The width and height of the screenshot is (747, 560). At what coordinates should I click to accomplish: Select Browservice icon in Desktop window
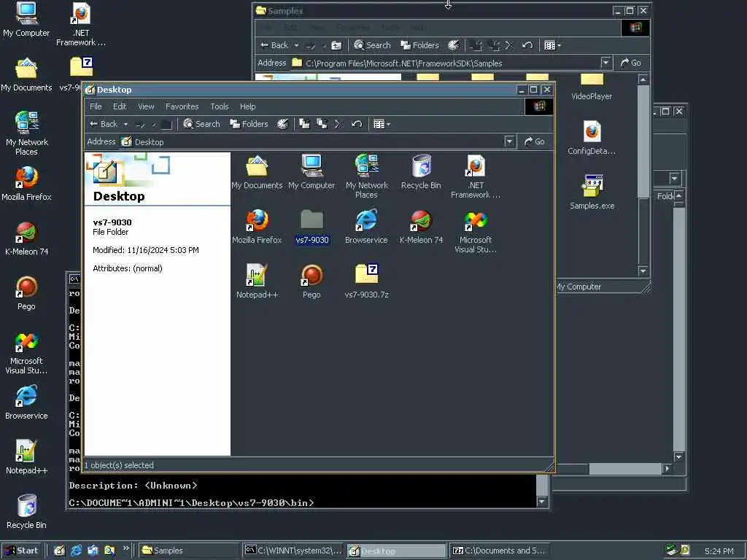[x=366, y=227]
